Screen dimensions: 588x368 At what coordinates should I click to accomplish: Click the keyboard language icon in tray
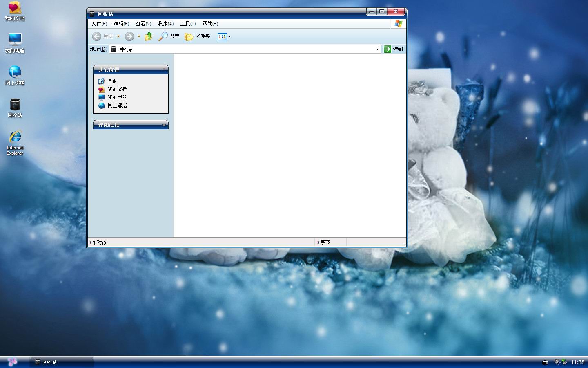tap(545, 362)
